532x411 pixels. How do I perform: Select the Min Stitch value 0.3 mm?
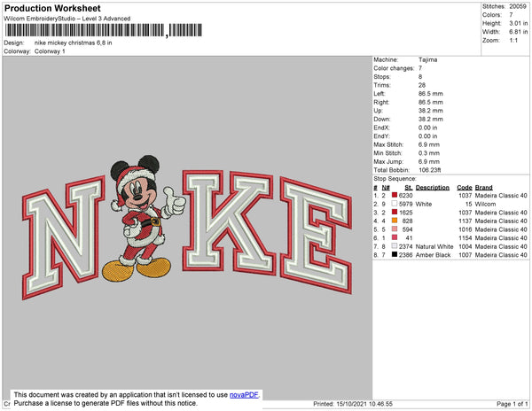(429, 153)
